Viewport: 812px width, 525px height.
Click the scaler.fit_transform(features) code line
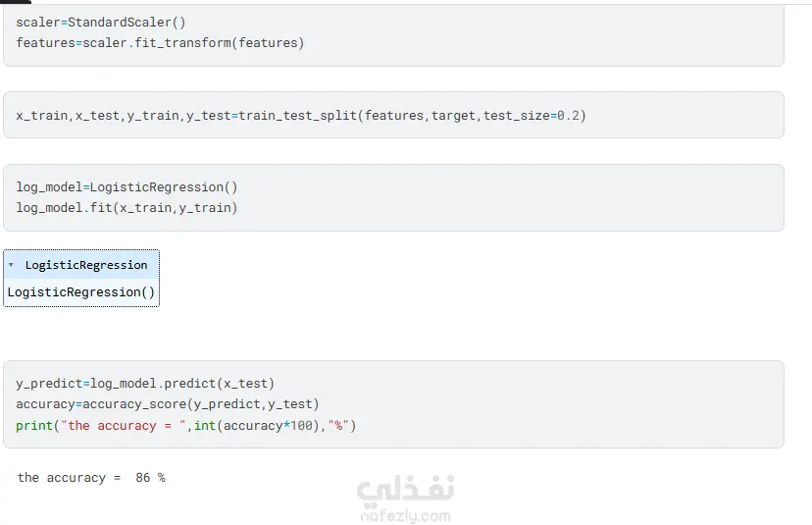160,43
